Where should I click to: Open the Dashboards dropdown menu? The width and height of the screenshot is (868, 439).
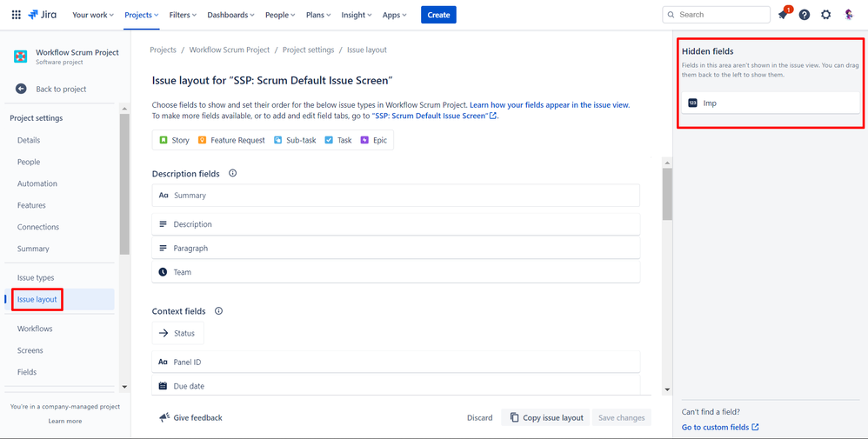tap(230, 15)
